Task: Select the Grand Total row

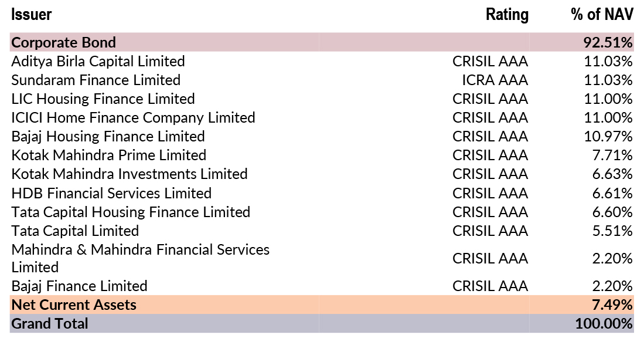Action: (50, 323)
